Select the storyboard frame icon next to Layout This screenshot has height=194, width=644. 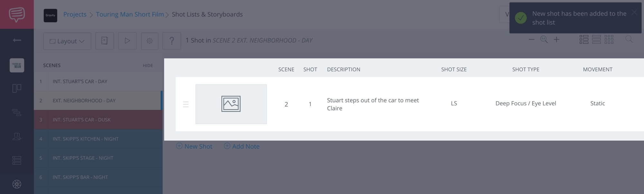pyautogui.click(x=104, y=41)
